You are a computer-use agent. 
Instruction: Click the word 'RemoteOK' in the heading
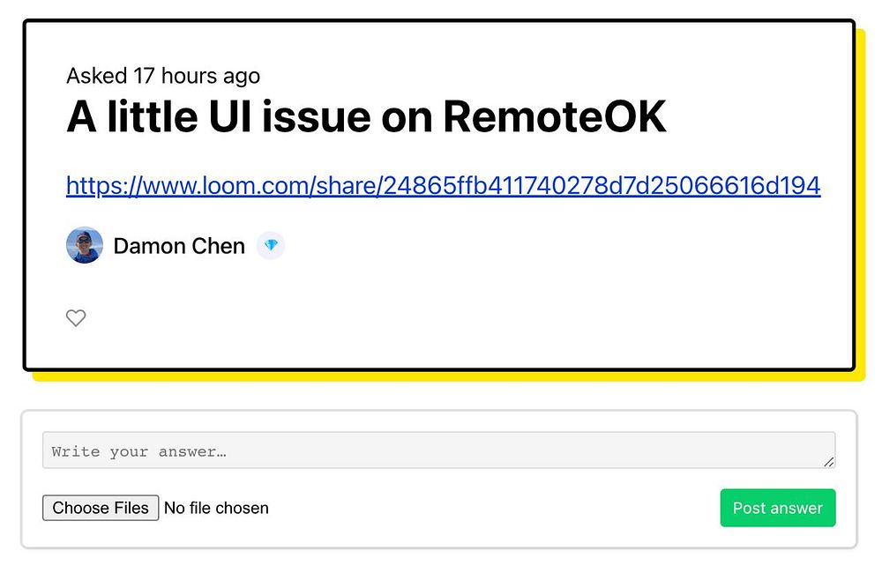[554, 117]
